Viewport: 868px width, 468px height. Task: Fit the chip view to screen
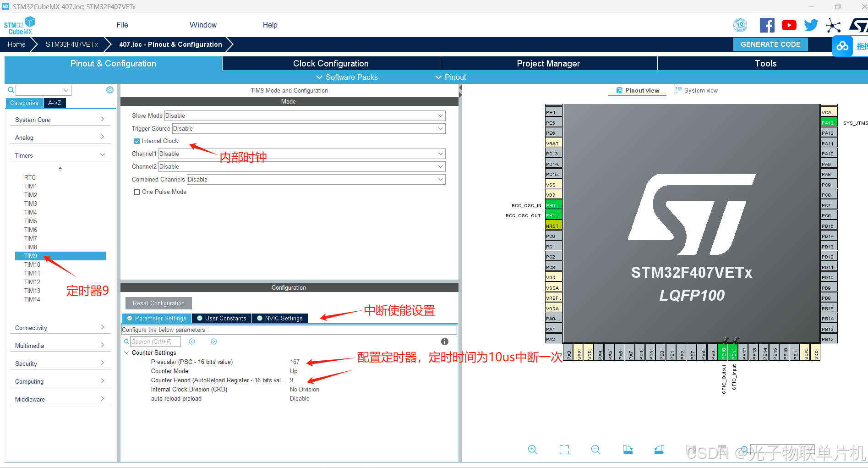(564, 450)
